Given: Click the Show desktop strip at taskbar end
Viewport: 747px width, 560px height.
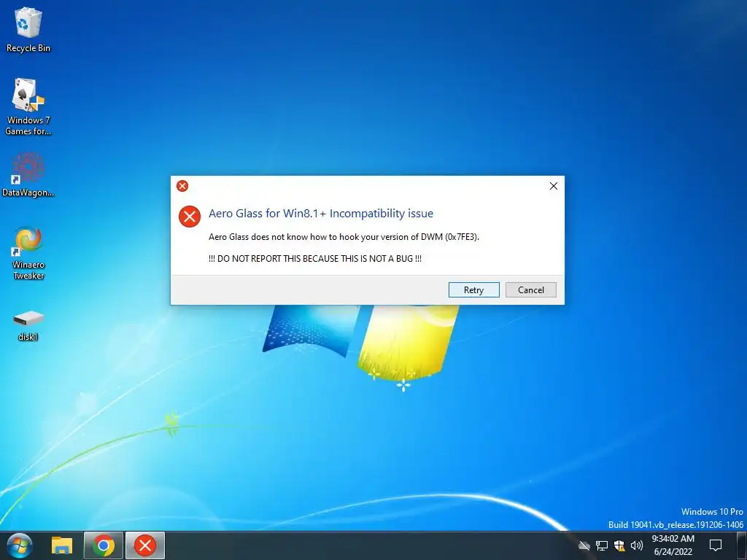Looking at the screenshot, I should pos(742,545).
